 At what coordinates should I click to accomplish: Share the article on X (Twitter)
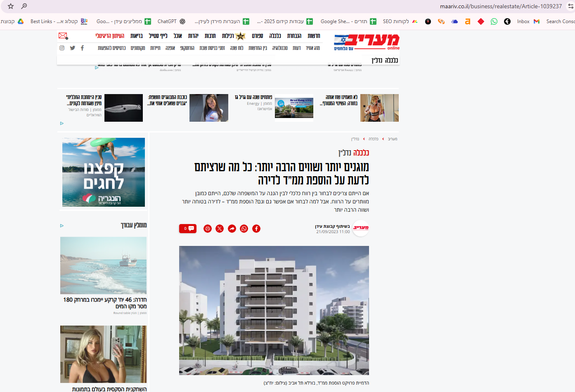point(219,228)
